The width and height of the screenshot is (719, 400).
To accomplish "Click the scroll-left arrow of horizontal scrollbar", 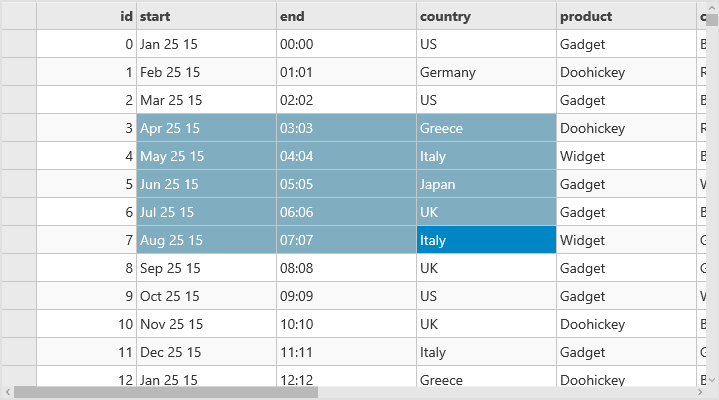I will 6,393.
